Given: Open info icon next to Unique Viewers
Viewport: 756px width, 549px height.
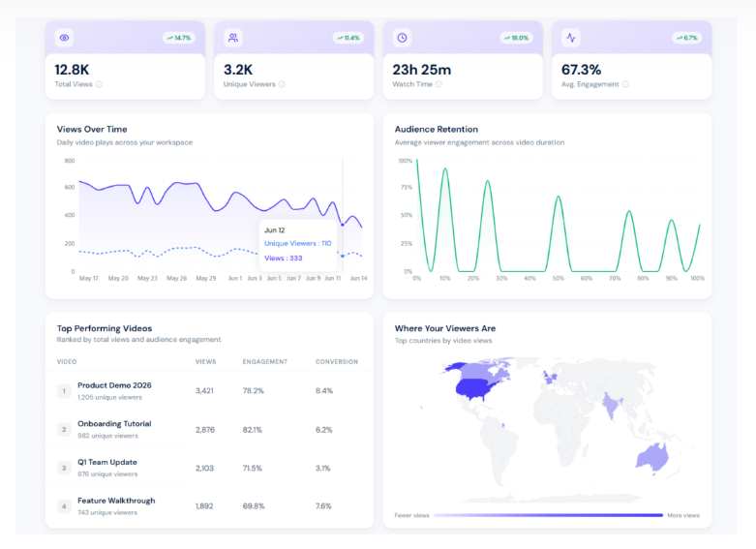Looking at the screenshot, I should (282, 84).
